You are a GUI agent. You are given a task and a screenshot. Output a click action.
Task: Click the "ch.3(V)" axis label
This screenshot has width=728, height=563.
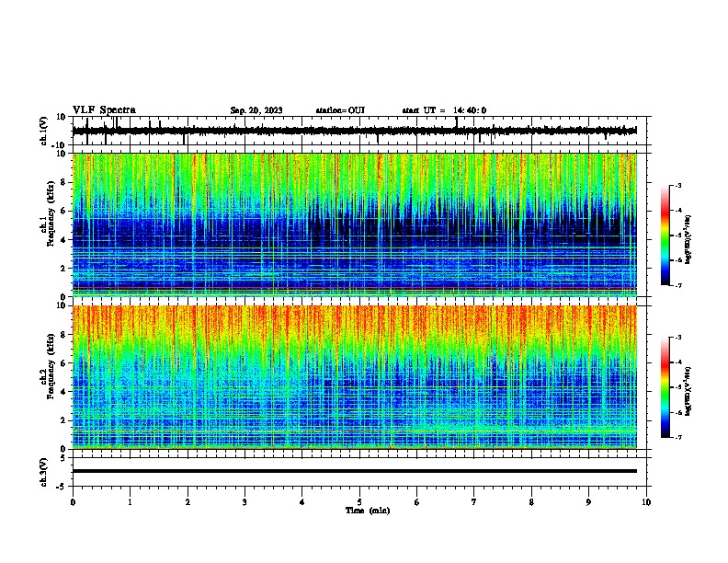44,472
